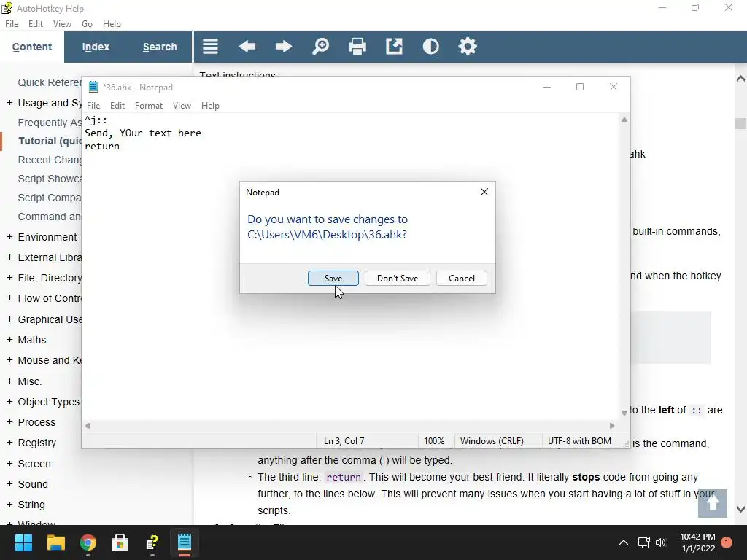Click the UTF-8 with BOM status text
The image size is (747, 560).
point(579,441)
